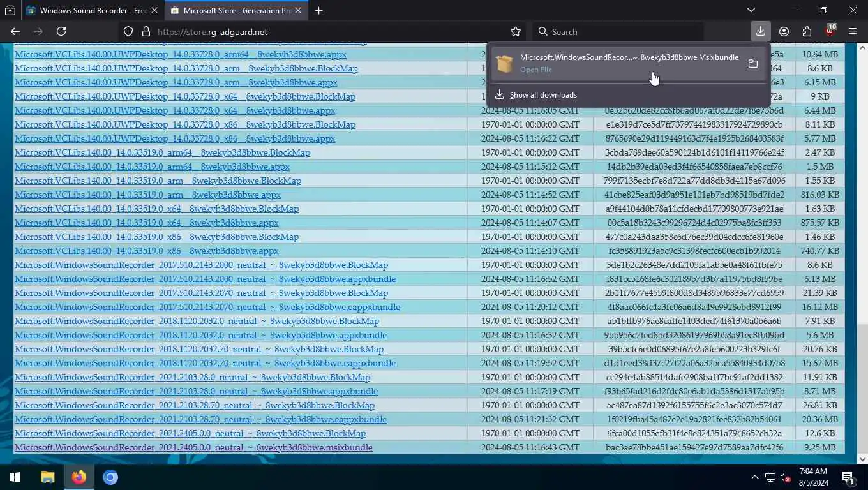Show downloaded Msixbundle in folder
This screenshot has height=490, width=868.
point(753,63)
